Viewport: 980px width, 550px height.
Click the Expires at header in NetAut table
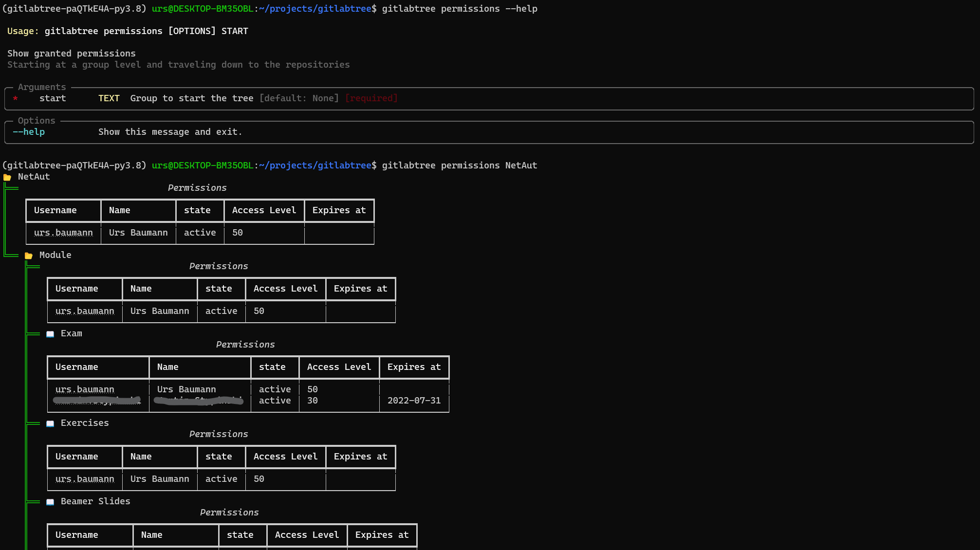[x=339, y=210]
